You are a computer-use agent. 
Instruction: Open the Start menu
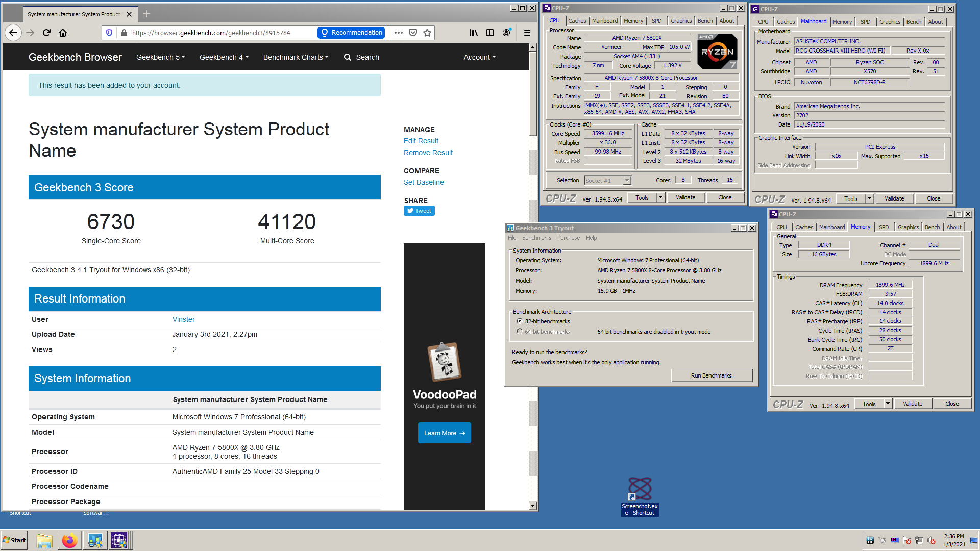pyautogui.click(x=14, y=540)
